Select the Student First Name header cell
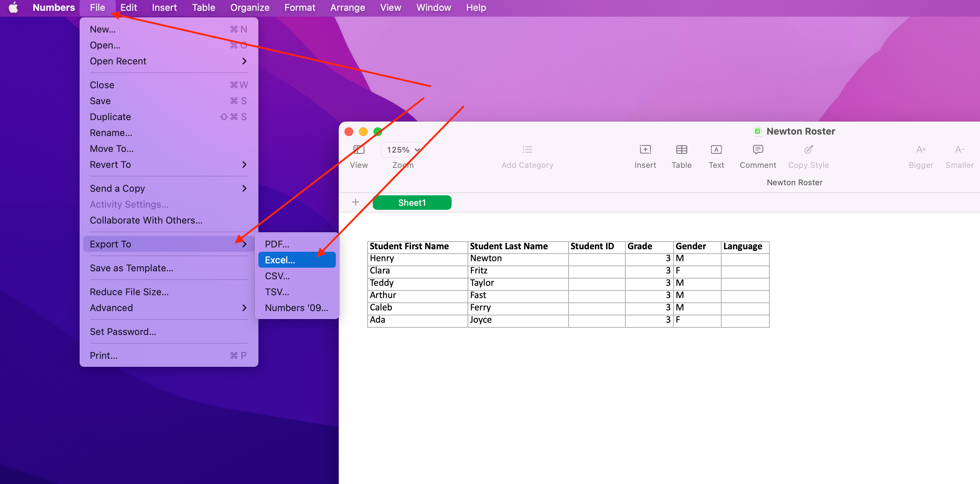This screenshot has width=980, height=484. [x=417, y=247]
